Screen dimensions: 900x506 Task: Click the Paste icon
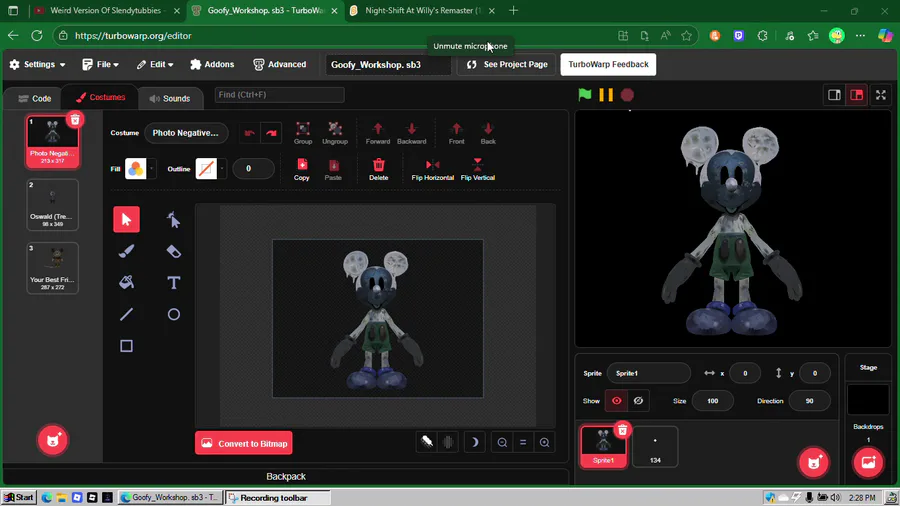coord(333,169)
